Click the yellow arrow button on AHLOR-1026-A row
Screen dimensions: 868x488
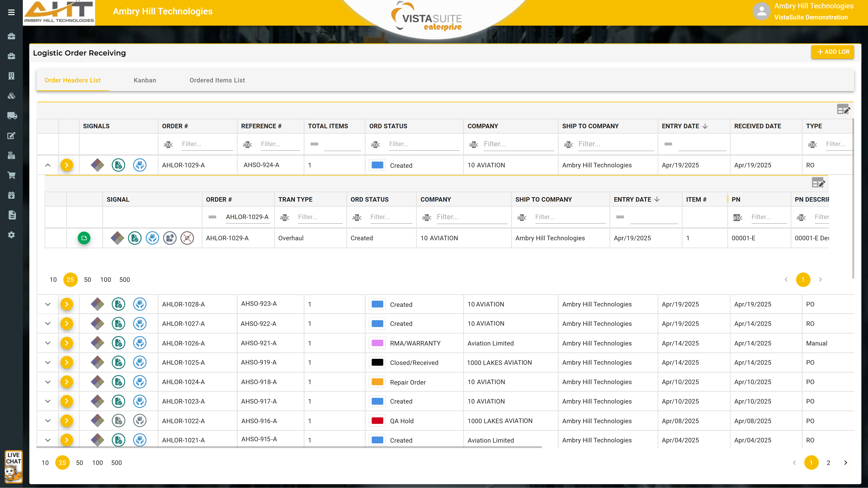(x=67, y=343)
